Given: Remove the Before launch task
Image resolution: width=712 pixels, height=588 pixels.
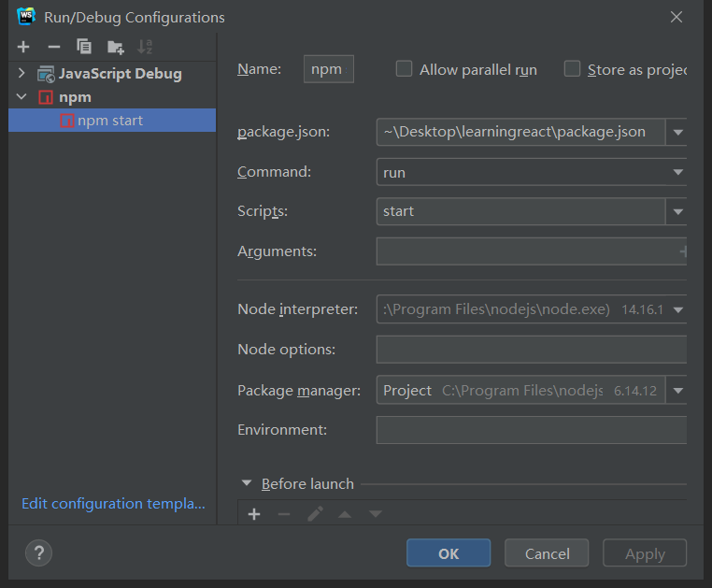Looking at the screenshot, I should pyautogui.click(x=284, y=514).
